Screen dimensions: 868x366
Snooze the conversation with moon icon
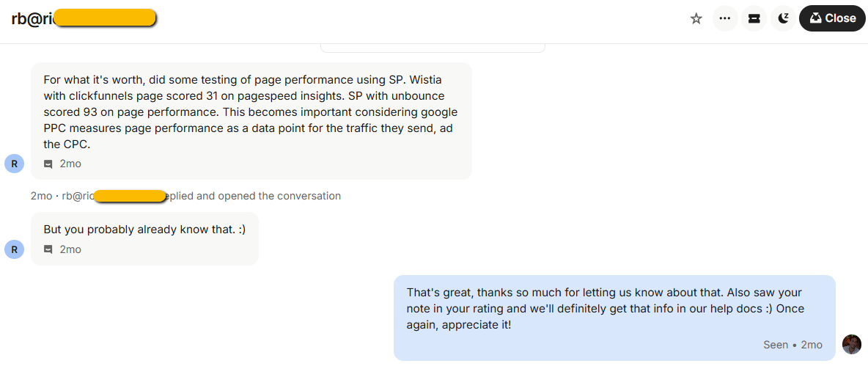pos(783,19)
